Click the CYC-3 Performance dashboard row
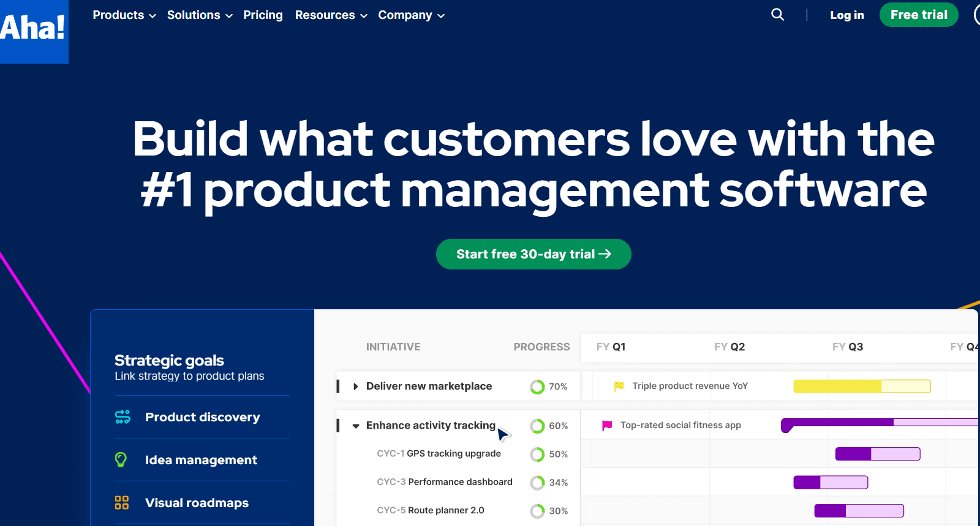Viewport: 980px width, 526px height. point(445,482)
